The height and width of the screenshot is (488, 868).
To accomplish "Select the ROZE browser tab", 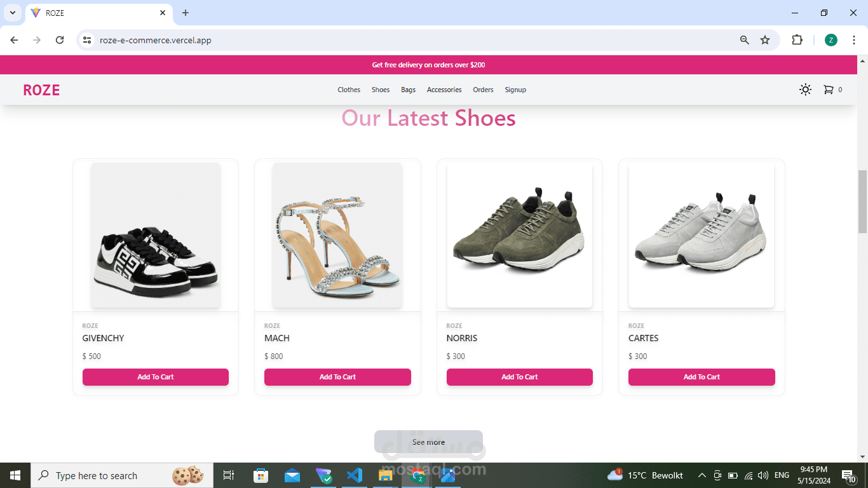I will (x=99, y=13).
